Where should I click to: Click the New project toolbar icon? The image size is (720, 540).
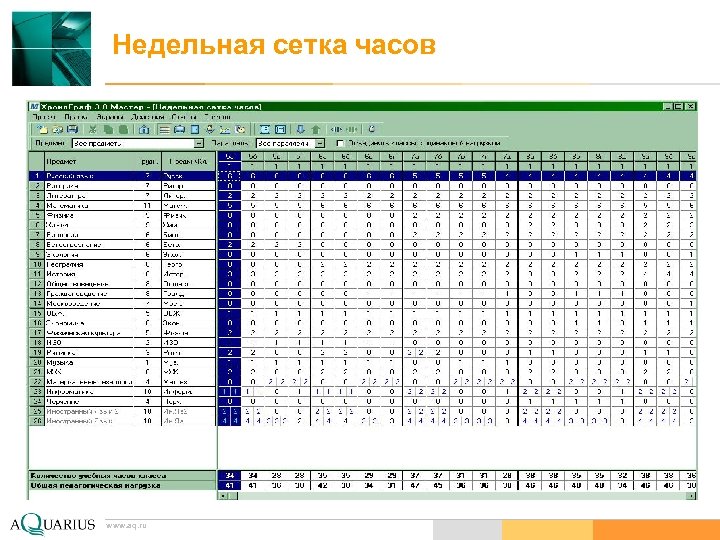42,129
